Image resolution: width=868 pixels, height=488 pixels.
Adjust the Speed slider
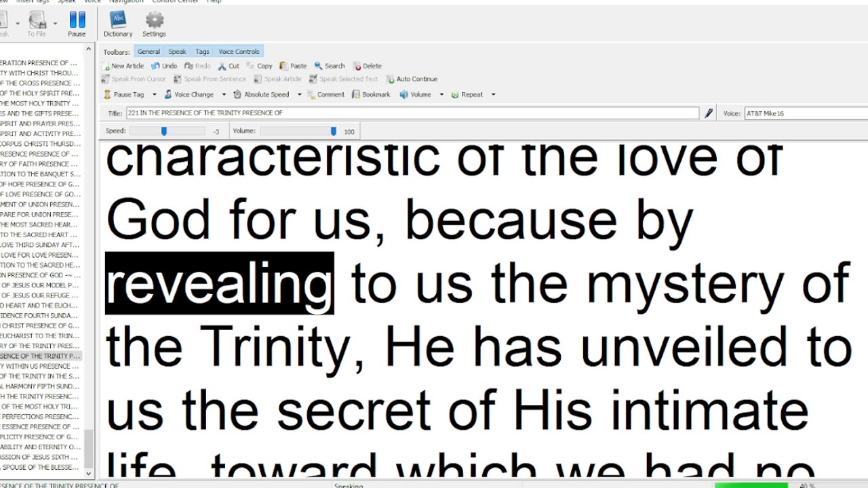pyautogui.click(x=163, y=131)
